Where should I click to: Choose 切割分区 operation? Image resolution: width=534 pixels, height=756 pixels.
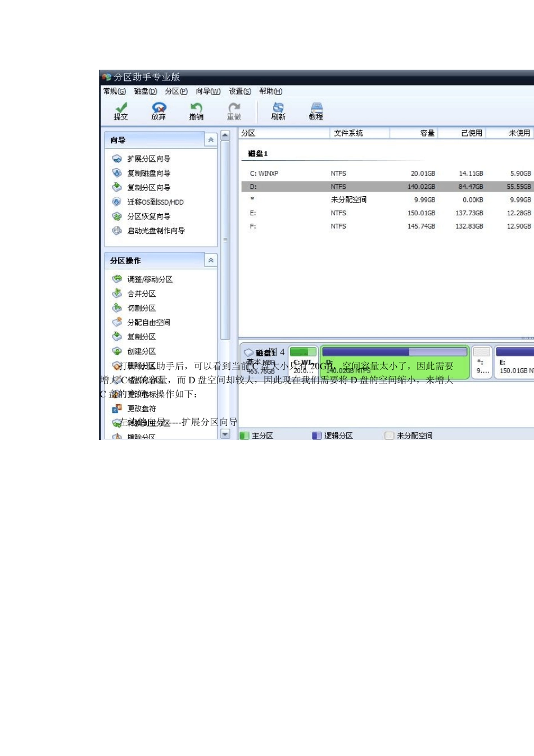click(134, 308)
